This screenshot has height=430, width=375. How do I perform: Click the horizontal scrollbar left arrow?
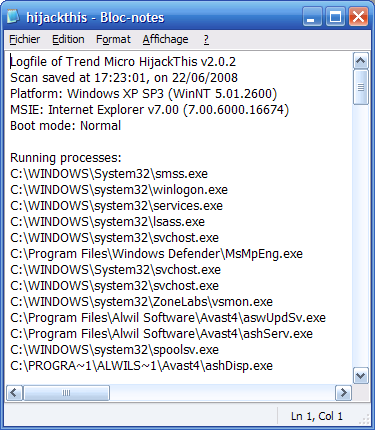point(14,393)
